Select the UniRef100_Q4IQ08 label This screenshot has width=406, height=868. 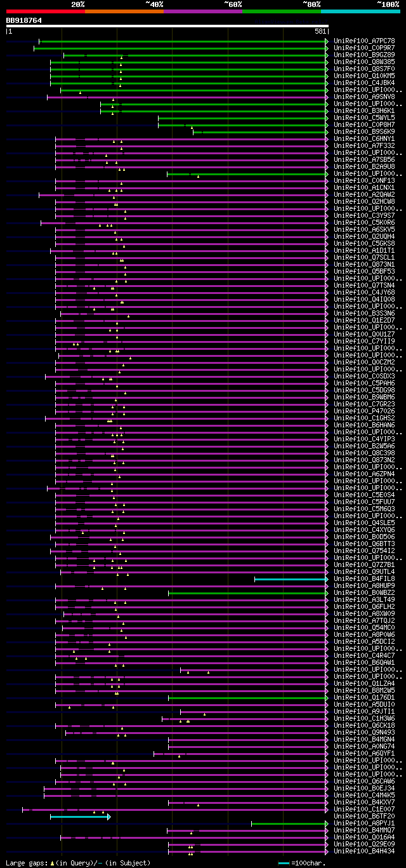pyautogui.click(x=364, y=299)
